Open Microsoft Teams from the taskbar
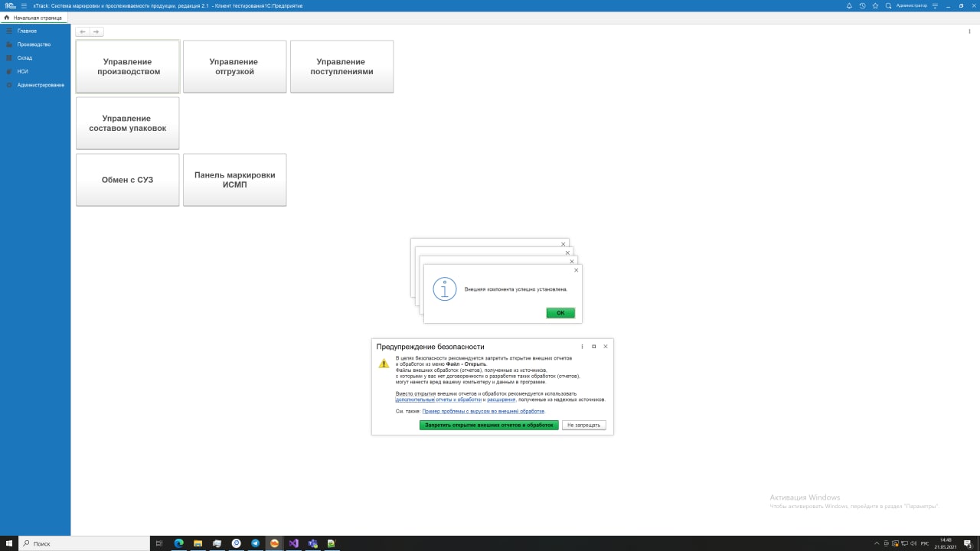This screenshot has width=980, height=551. 312,543
